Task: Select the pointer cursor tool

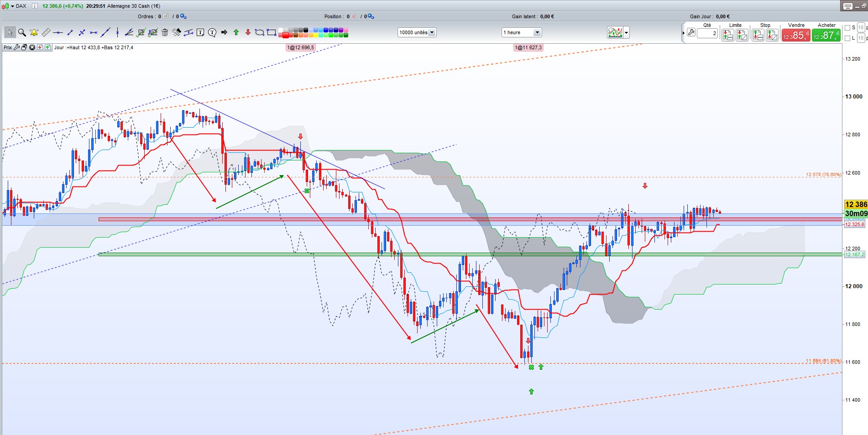Action: tap(10, 32)
